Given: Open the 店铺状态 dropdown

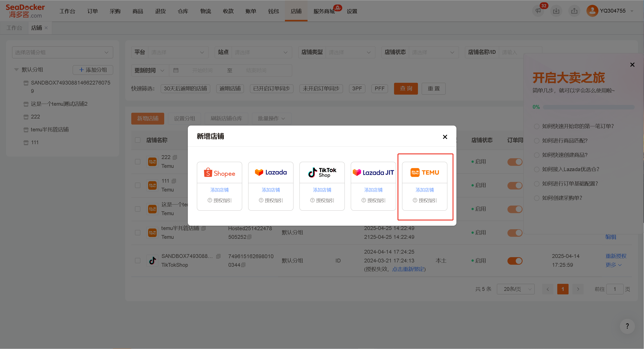Looking at the screenshot, I should pyautogui.click(x=434, y=52).
